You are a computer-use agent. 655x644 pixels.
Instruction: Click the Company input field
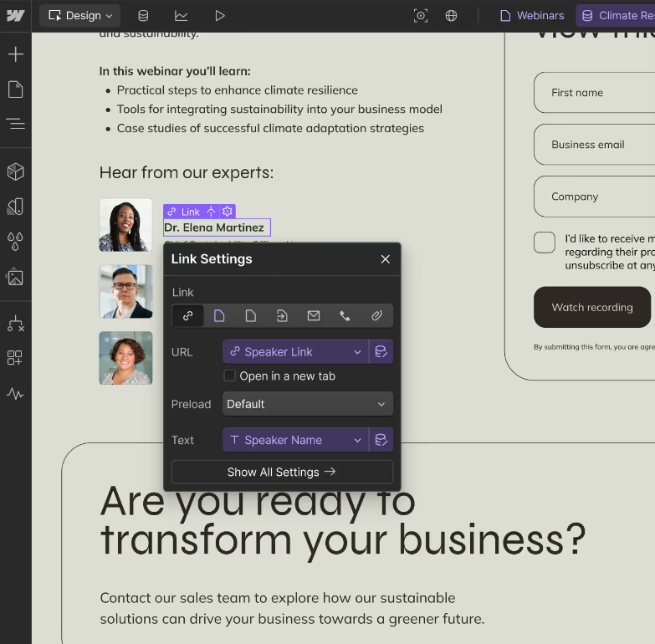pyautogui.click(x=595, y=197)
